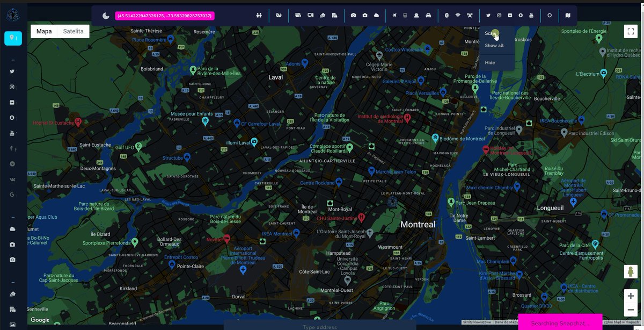Click satellite icon in left sidebar
The image size is (644, 330).
coord(12,294)
